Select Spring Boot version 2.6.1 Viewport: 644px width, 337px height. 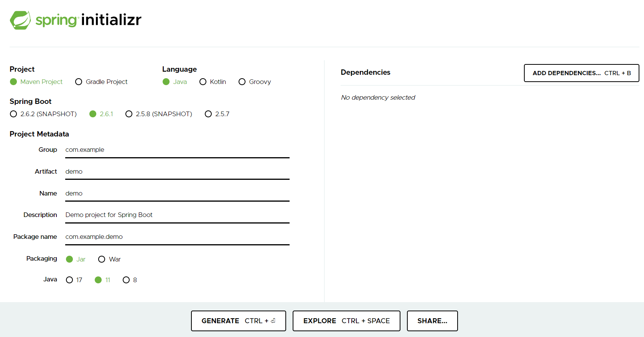click(x=101, y=114)
